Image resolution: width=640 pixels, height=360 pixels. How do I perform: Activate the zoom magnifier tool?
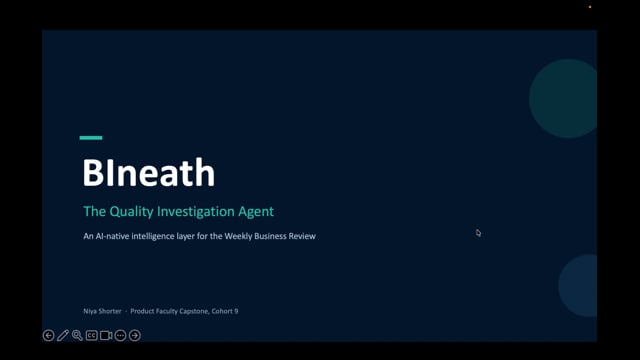77,336
